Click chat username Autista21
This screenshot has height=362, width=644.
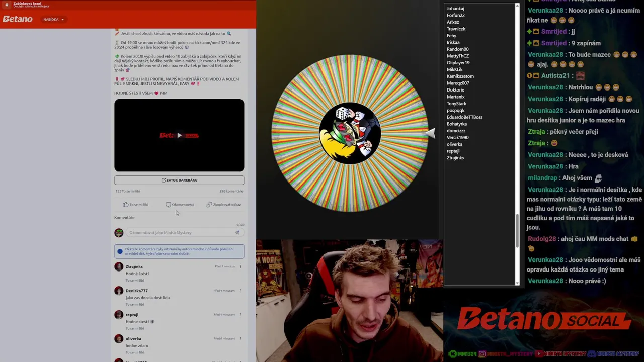tap(555, 76)
